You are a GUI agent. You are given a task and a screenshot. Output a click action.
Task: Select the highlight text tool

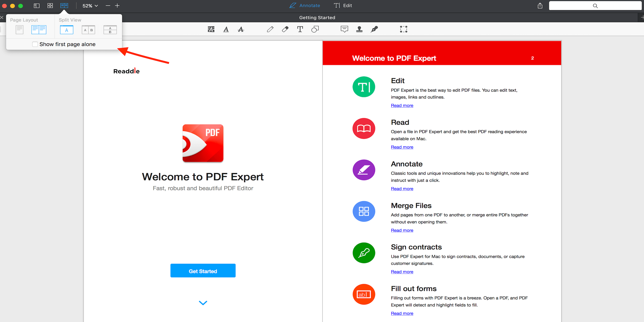[x=211, y=29]
